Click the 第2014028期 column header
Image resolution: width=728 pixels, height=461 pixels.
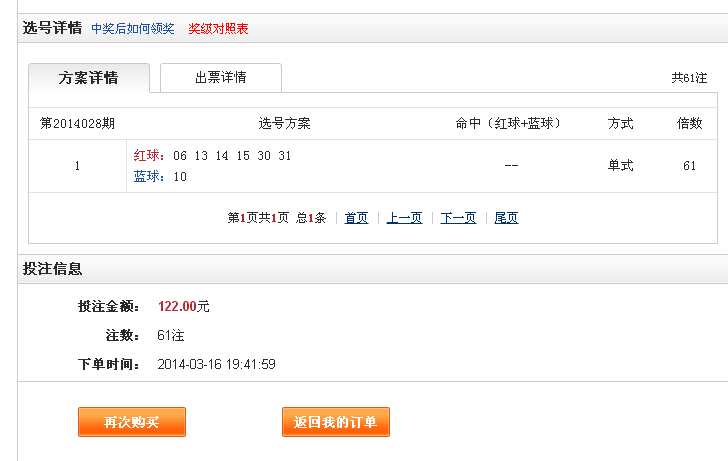point(77,123)
